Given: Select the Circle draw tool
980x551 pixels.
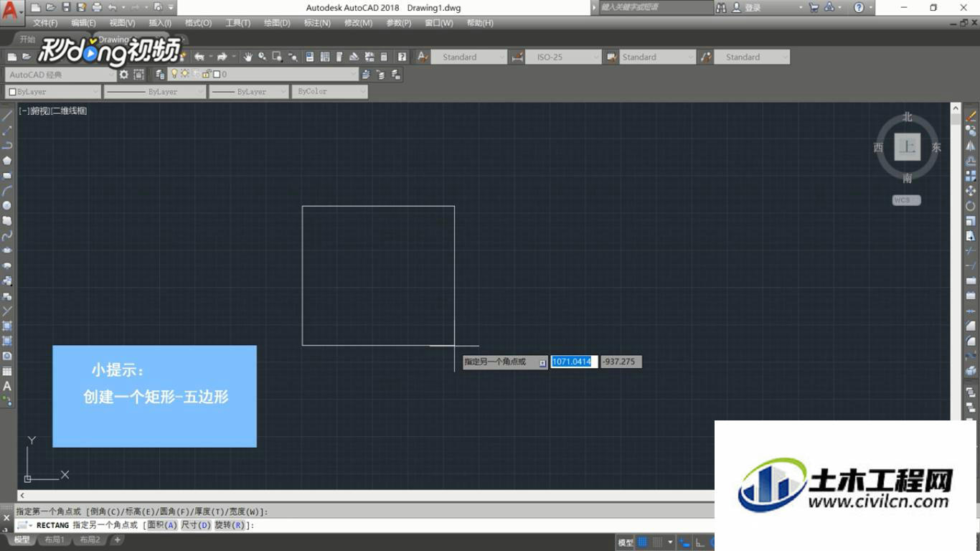Looking at the screenshot, I should point(7,206).
